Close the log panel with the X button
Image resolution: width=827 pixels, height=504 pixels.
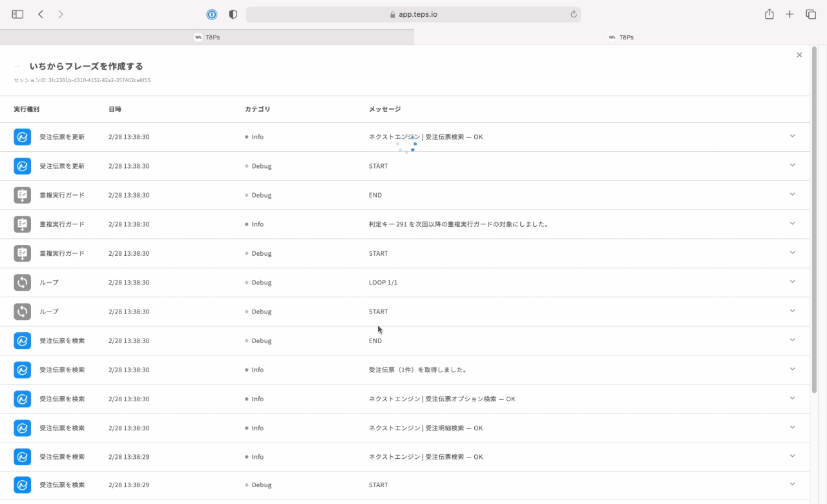(799, 55)
